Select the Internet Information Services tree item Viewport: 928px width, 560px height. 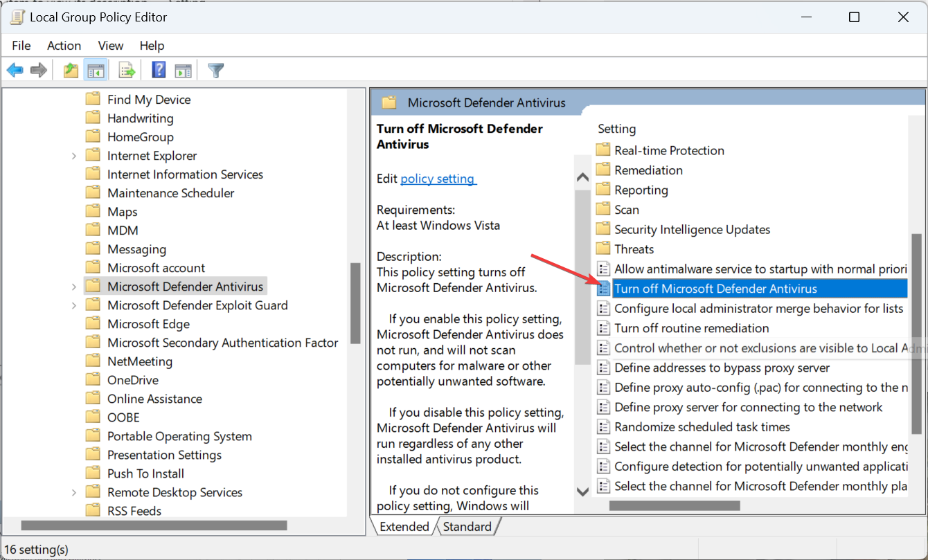[185, 174]
